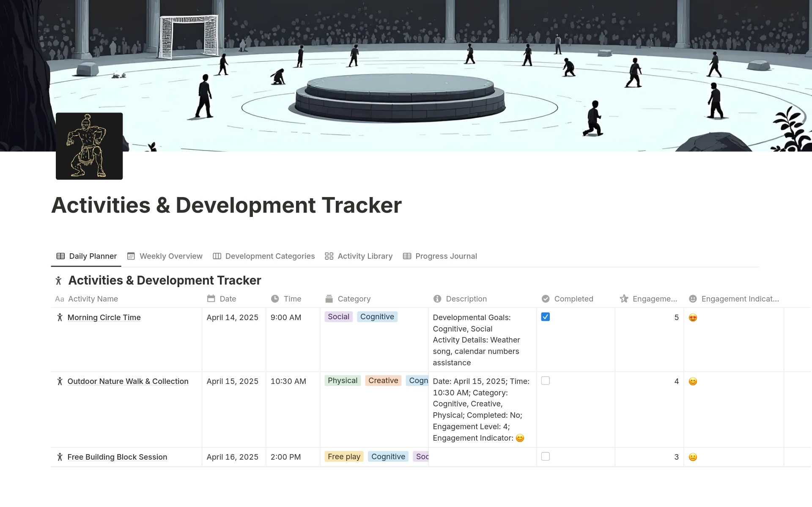Click the Social tag in Morning Circle row
This screenshot has height=507, width=812.
tap(338, 317)
